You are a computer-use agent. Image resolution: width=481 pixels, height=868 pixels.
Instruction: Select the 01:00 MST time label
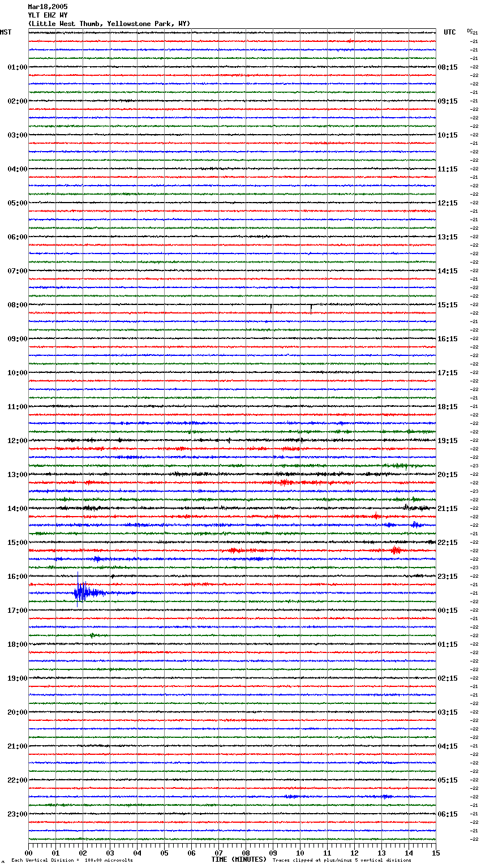(18, 67)
